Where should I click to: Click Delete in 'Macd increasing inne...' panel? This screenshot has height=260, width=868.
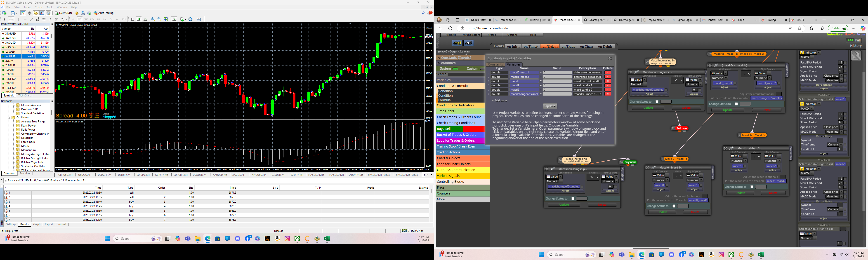point(687,108)
